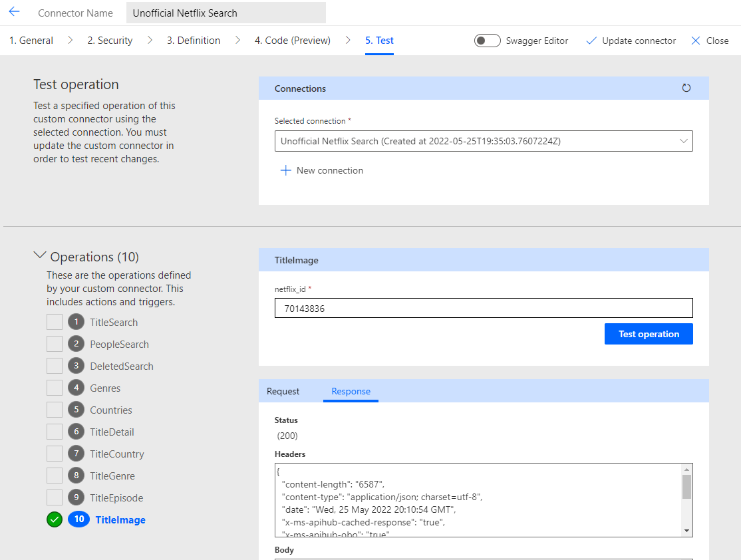Select operation number 10 badge
The width and height of the screenshot is (741, 560).
(79, 519)
